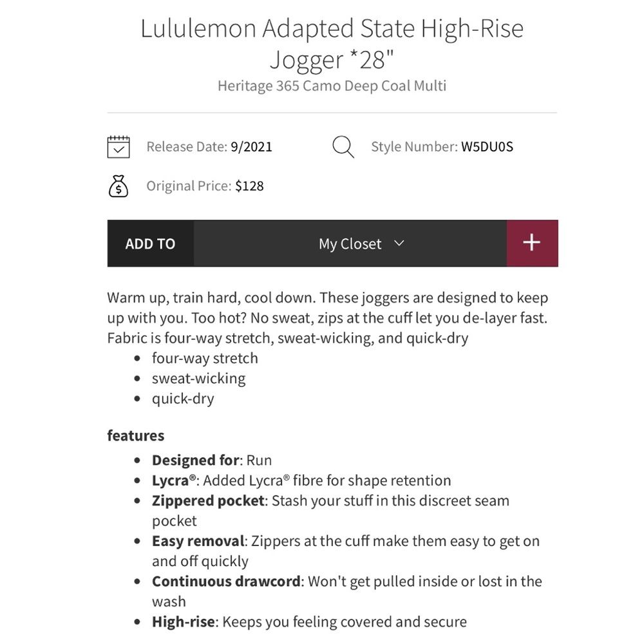Click the ADD TO label

click(150, 243)
